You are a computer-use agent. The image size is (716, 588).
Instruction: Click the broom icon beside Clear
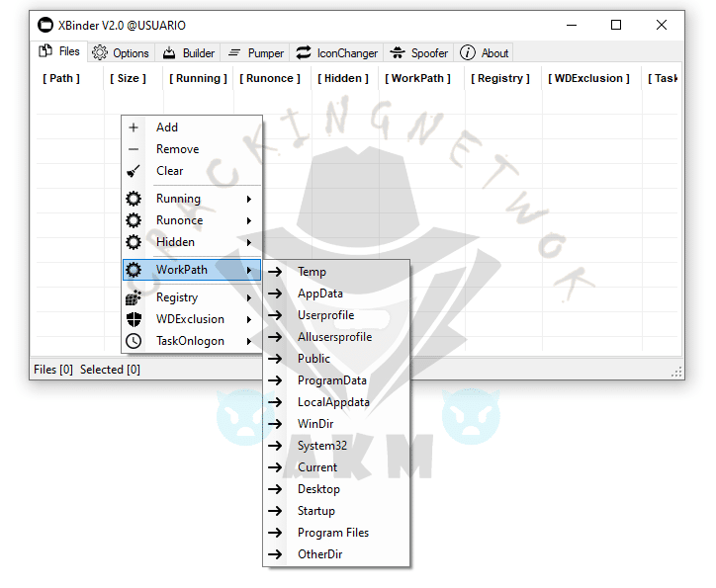point(134,171)
